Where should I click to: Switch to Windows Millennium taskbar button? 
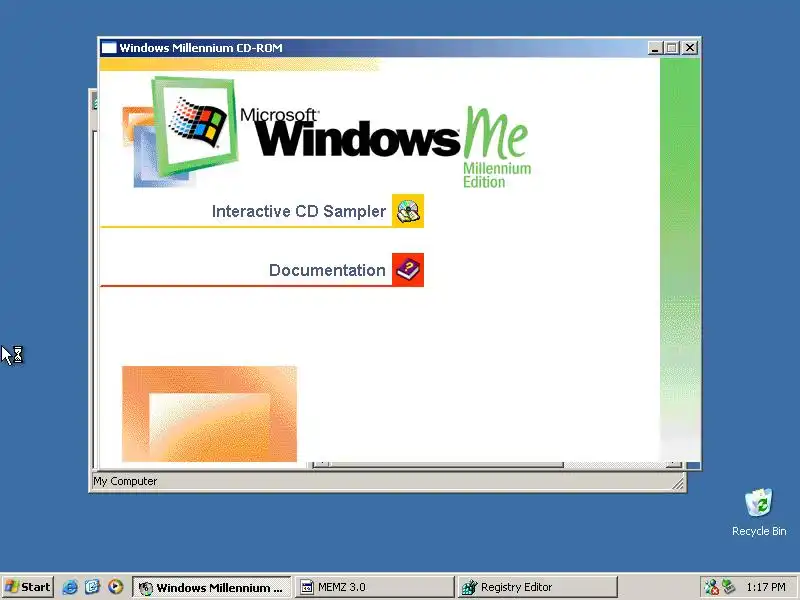click(x=212, y=587)
